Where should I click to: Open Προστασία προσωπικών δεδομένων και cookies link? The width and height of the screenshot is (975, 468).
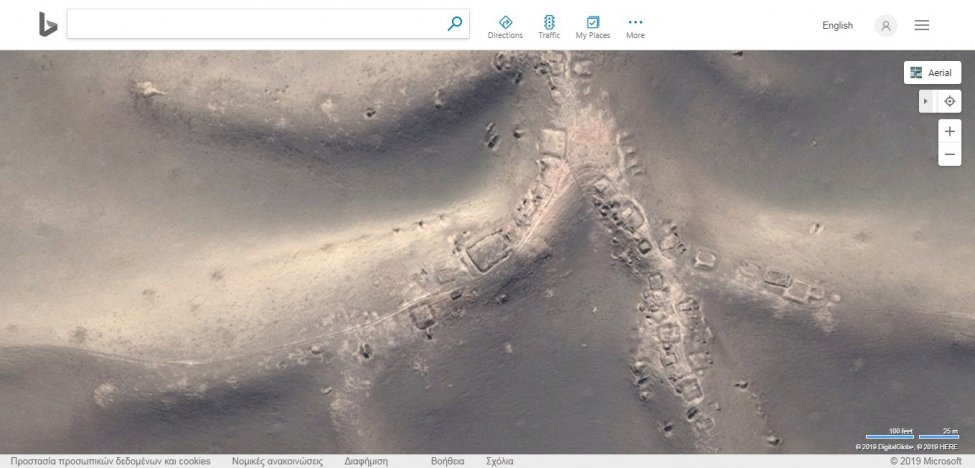tap(111, 461)
